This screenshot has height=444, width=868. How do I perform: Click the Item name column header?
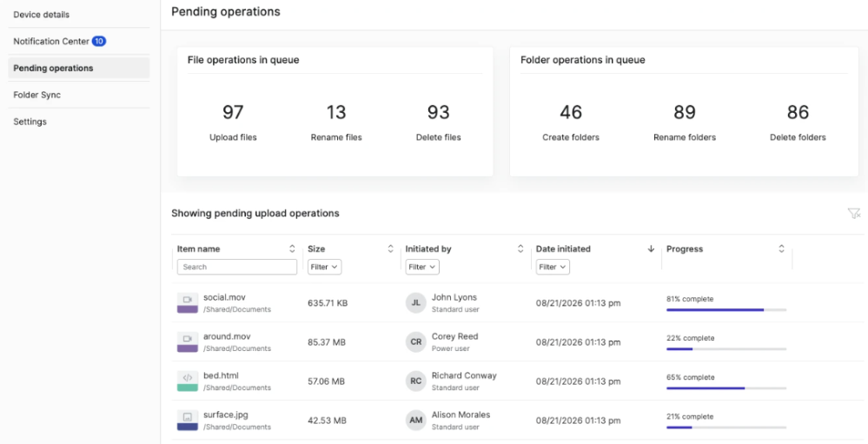pyautogui.click(x=198, y=249)
